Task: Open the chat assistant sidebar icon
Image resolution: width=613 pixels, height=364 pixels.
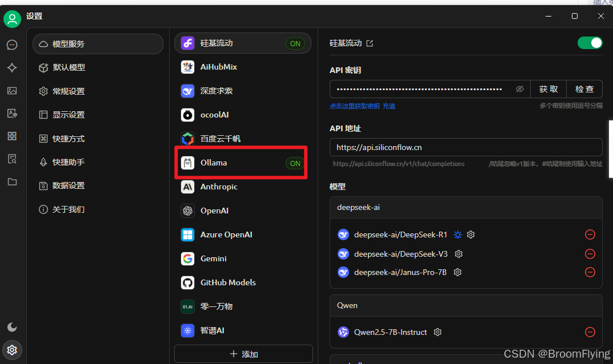Action: [x=12, y=45]
